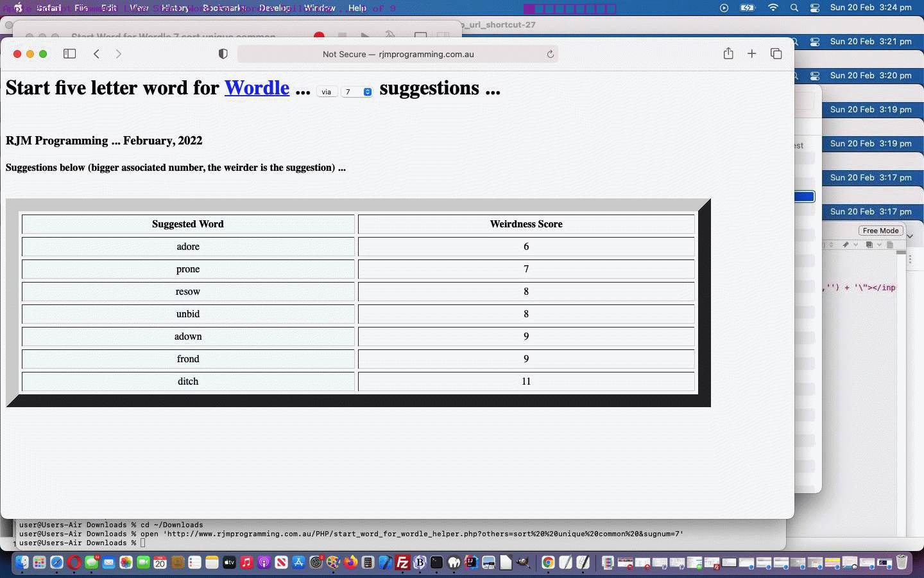Show the tab overview icon in Safari
The width and height of the screenshot is (924, 578).
click(776, 53)
